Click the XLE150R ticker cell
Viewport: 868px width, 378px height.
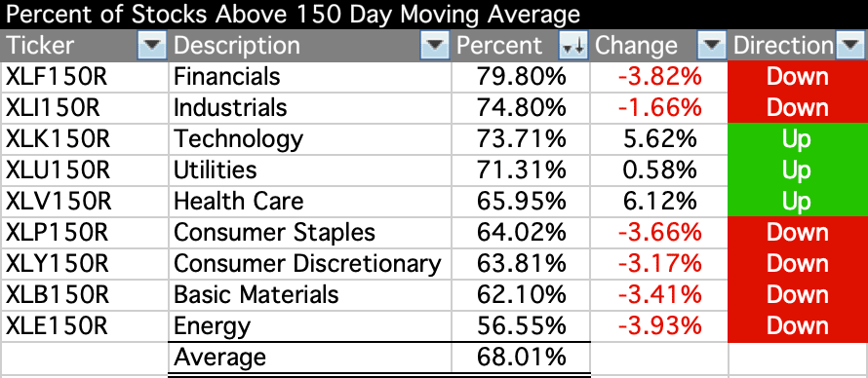[x=85, y=326]
